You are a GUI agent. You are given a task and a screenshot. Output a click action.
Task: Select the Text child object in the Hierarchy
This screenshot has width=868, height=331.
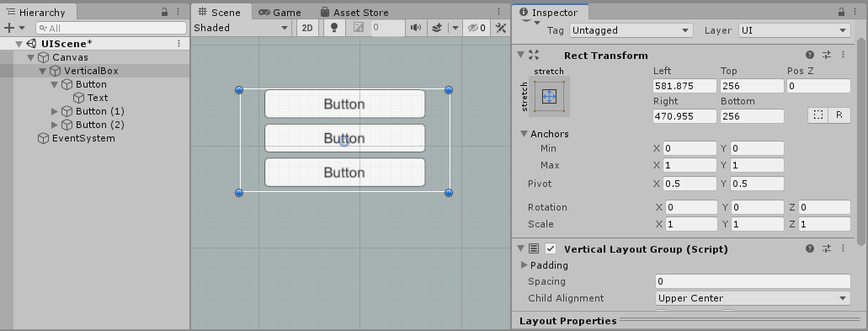[98, 98]
